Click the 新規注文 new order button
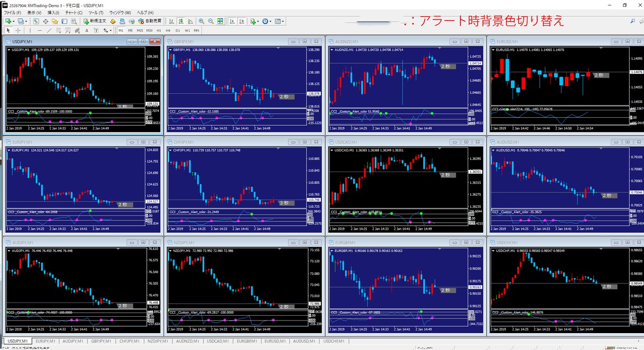 (94, 22)
